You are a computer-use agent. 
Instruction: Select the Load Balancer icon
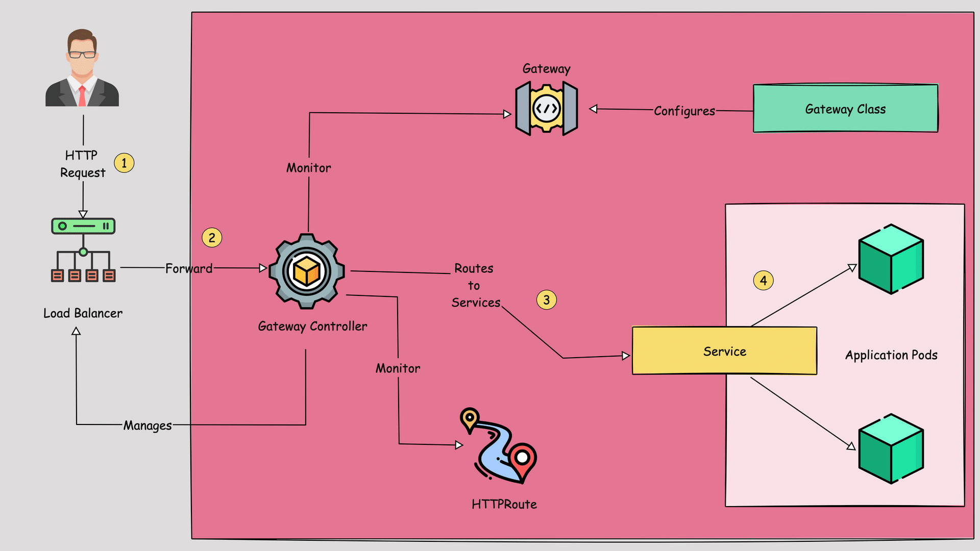tap(83, 250)
